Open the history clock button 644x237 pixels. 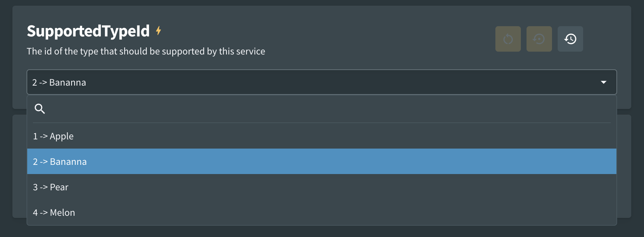click(570, 39)
